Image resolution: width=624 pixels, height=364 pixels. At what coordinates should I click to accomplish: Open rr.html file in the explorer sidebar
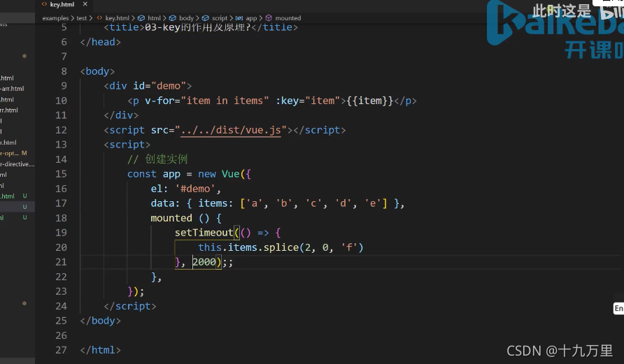click(9, 110)
